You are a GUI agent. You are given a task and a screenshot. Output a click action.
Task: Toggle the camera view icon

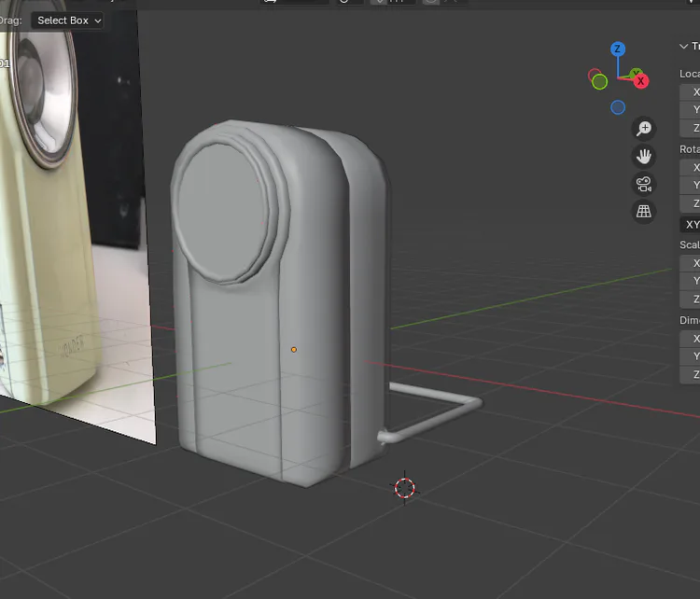644,184
